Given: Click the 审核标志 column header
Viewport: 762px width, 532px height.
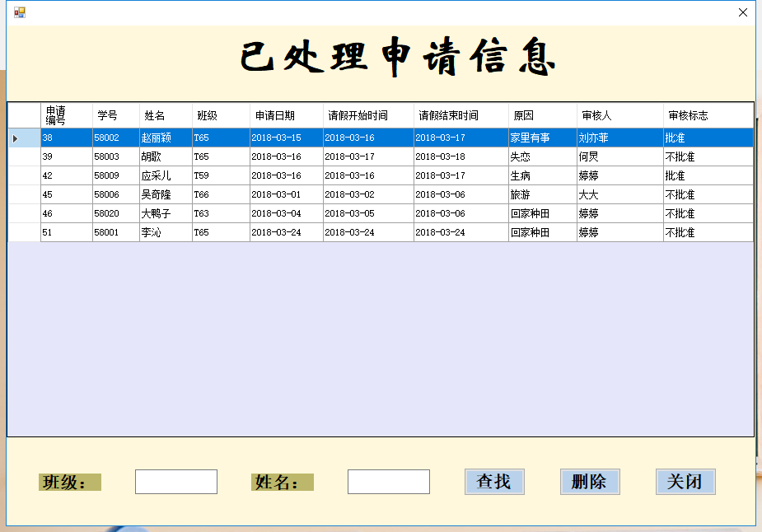Looking at the screenshot, I should click(x=708, y=115).
